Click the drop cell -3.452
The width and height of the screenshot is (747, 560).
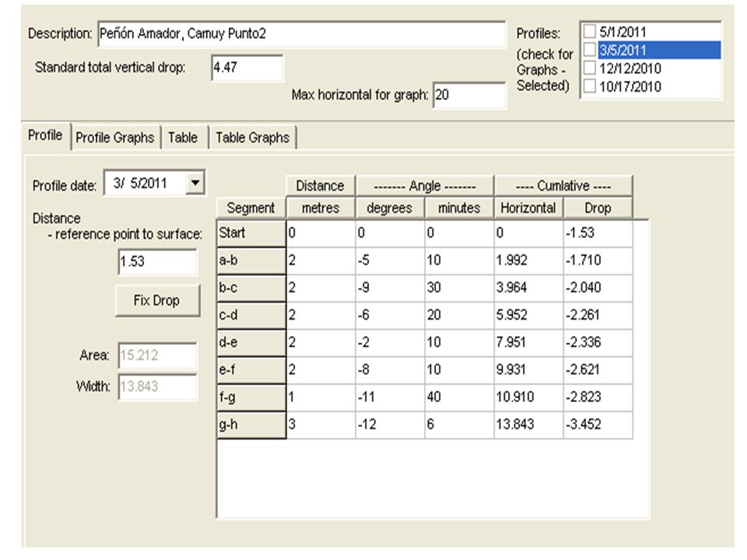click(x=598, y=425)
